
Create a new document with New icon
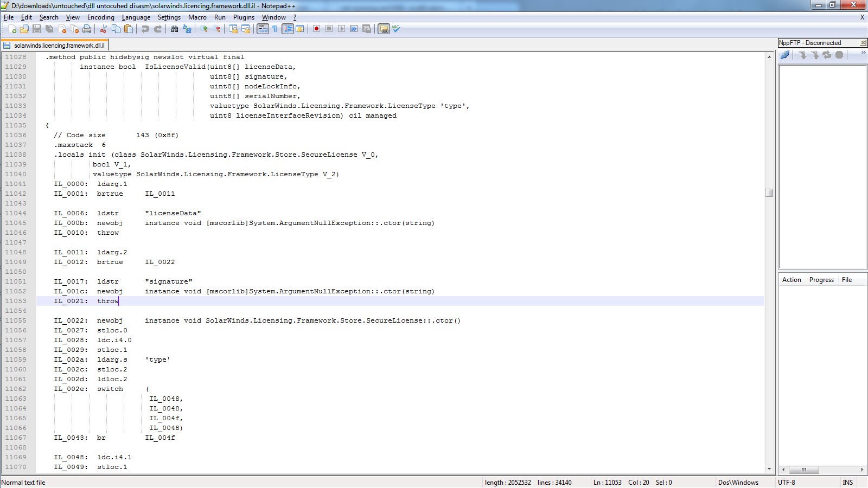[12, 29]
